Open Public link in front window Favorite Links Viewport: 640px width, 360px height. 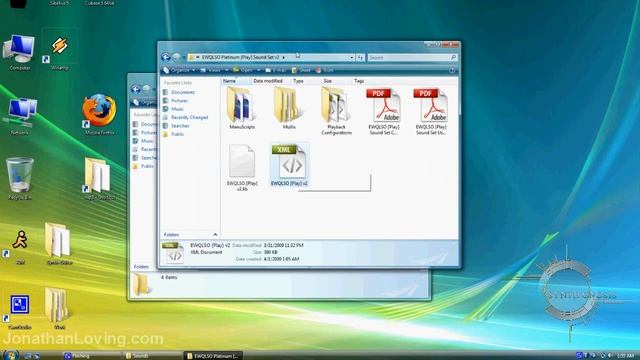(x=173, y=134)
